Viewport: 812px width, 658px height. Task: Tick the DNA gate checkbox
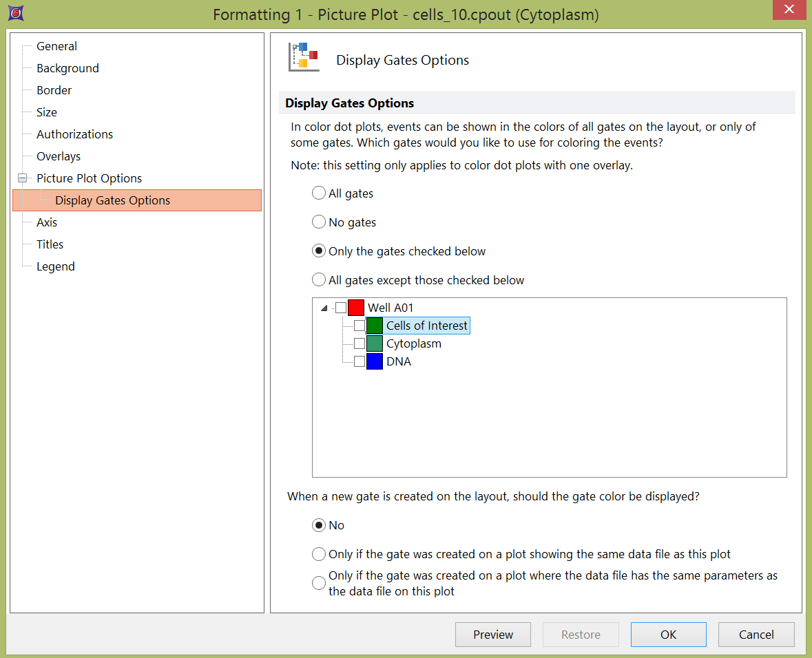[360, 361]
